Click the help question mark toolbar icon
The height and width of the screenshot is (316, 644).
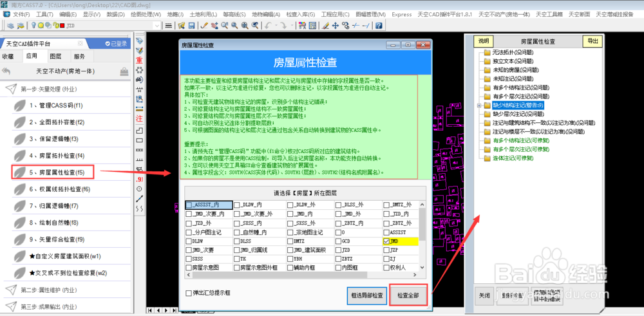378,26
